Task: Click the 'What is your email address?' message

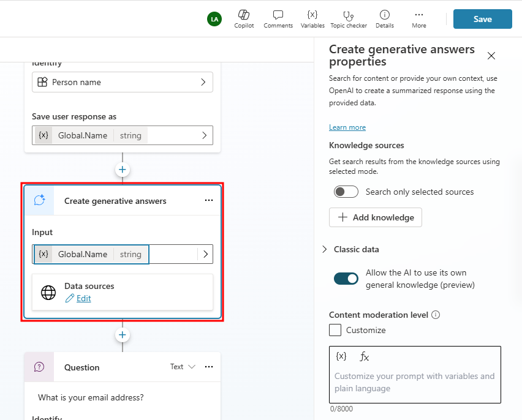Action: point(91,397)
